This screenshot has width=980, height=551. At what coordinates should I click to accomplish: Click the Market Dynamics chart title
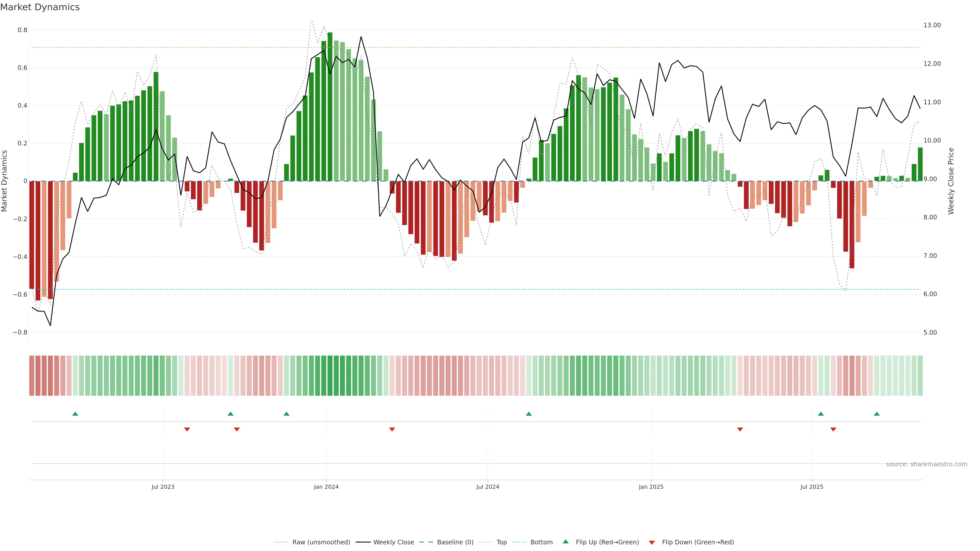[40, 7]
